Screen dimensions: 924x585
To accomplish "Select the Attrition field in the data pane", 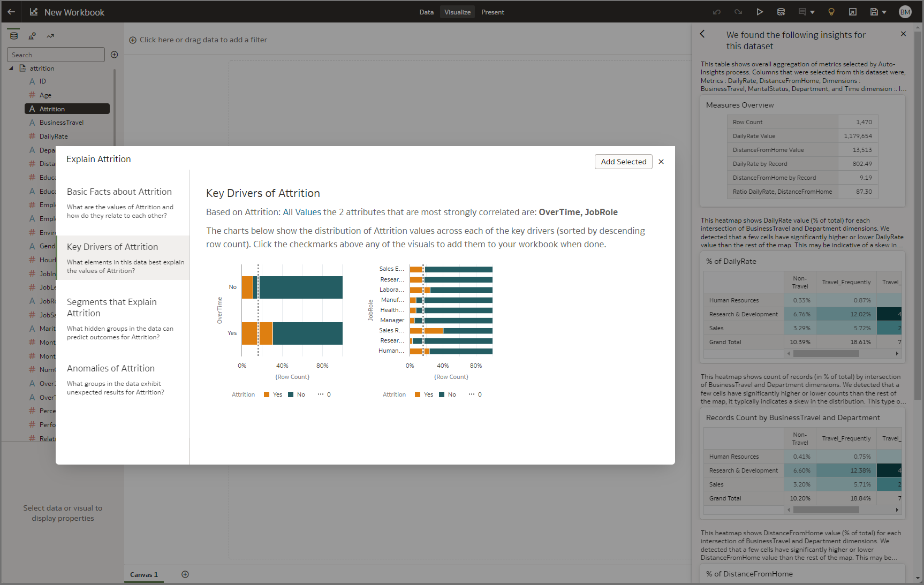I will click(51, 108).
